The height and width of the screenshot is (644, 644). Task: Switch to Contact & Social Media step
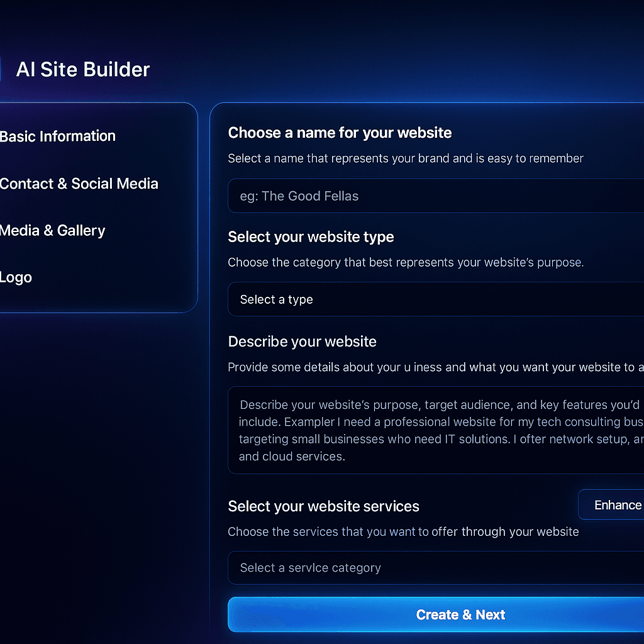79,184
